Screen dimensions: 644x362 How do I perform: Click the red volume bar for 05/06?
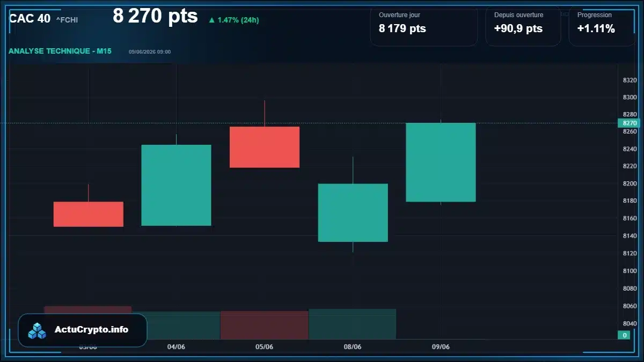click(x=265, y=325)
